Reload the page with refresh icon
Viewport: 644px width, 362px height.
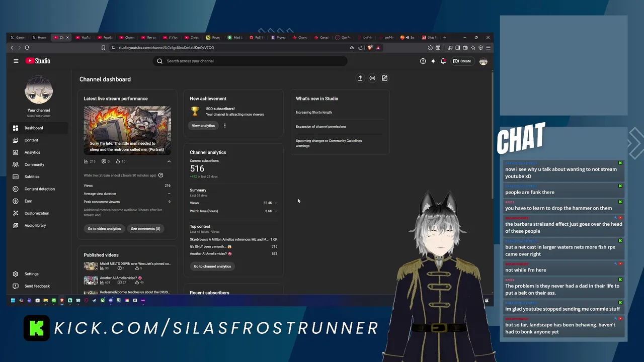(x=27, y=48)
